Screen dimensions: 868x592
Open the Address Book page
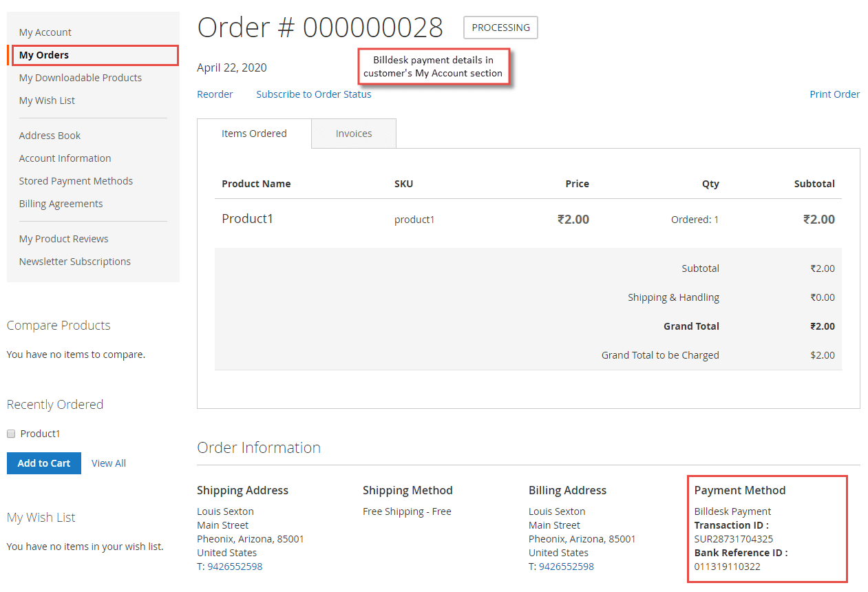(x=50, y=135)
